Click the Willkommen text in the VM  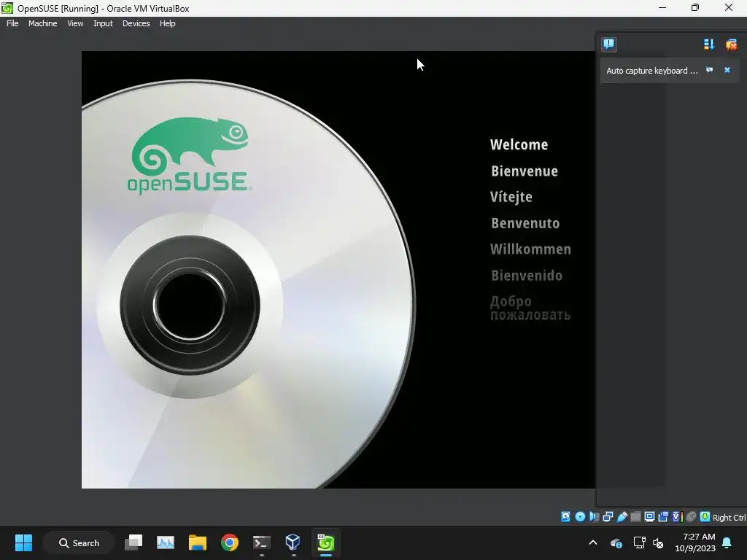point(531,249)
